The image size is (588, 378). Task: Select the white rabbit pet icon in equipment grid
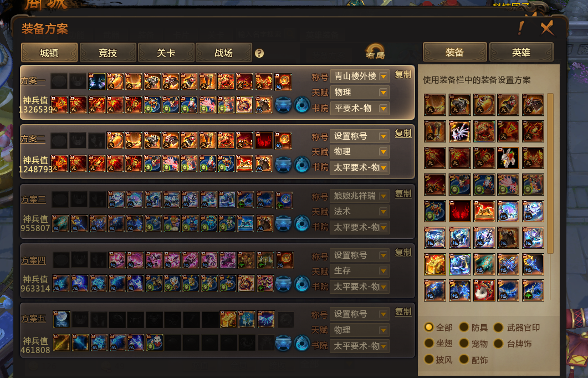click(508, 158)
